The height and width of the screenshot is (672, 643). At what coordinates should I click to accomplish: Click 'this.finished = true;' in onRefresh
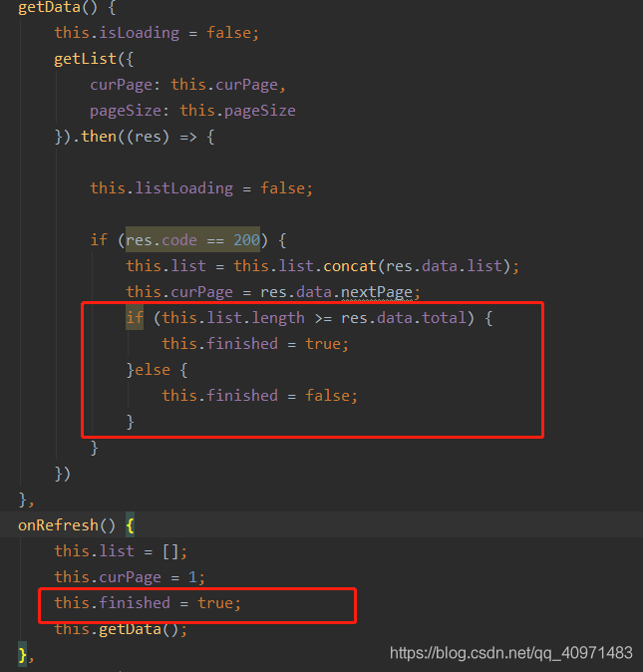[148, 603]
